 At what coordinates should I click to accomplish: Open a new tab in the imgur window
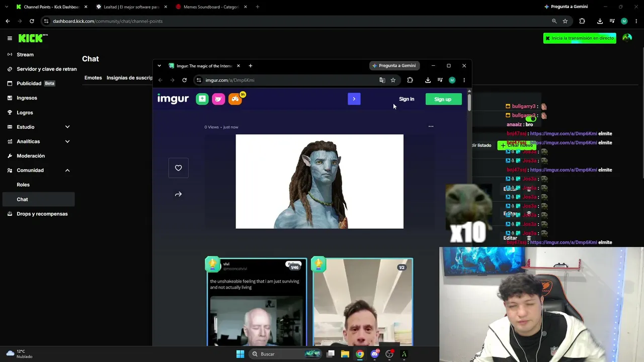click(251, 66)
